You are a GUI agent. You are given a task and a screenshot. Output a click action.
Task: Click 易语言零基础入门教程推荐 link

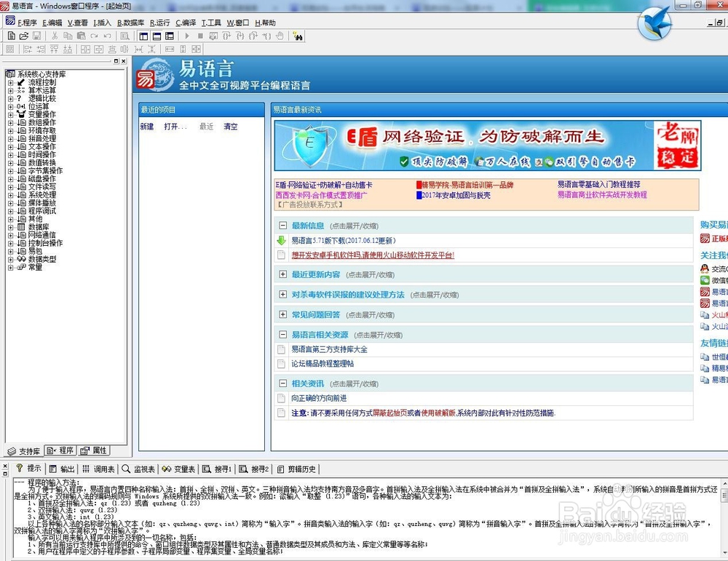click(x=599, y=184)
